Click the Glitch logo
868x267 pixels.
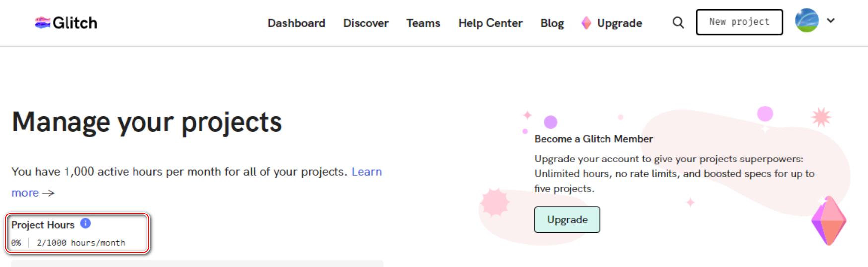click(x=66, y=23)
